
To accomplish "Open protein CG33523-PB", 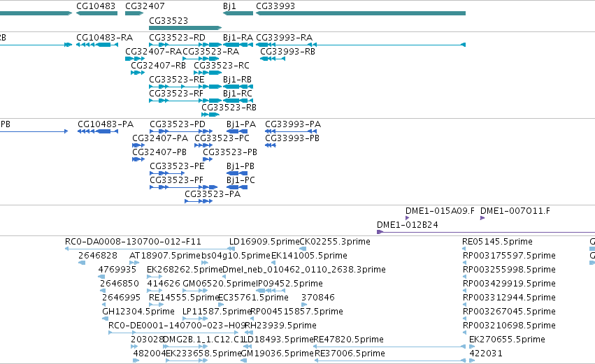I will [x=208, y=159].
